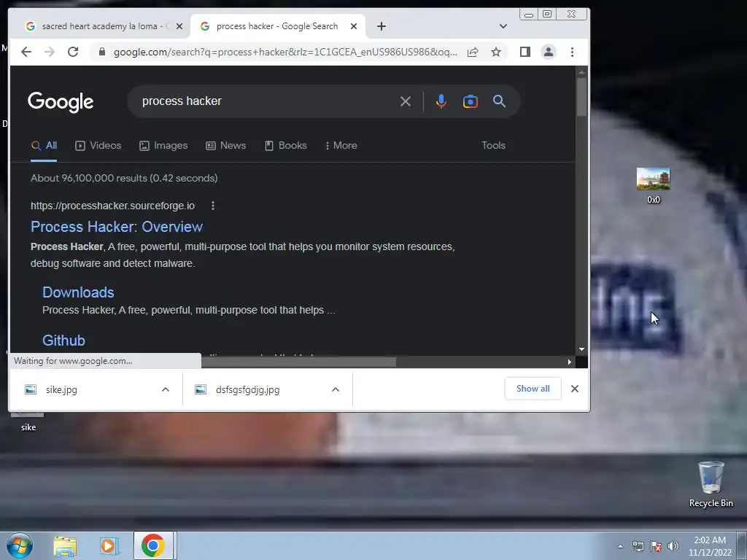Expand options for sike.jpg download

click(166, 389)
